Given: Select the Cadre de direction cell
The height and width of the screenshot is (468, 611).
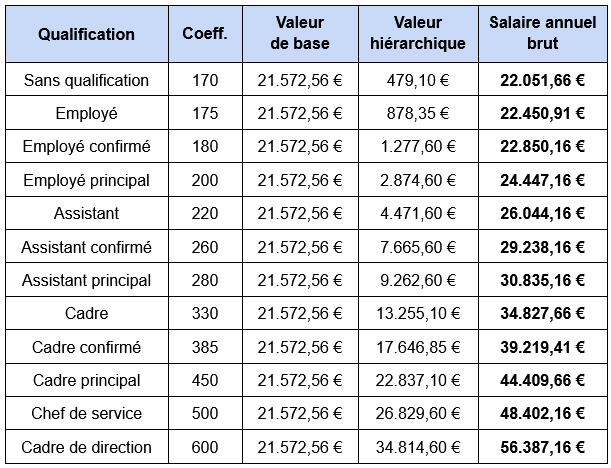Looking at the screenshot, I should (87, 447).
